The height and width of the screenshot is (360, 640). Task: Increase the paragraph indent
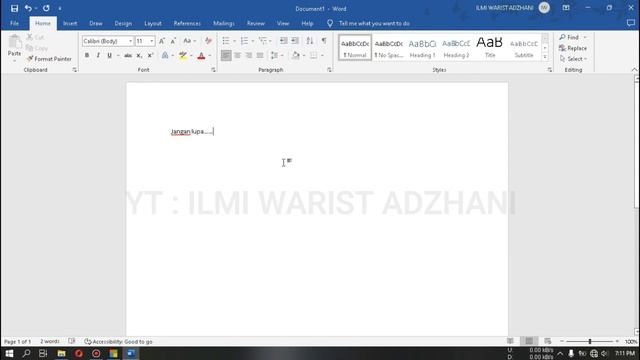click(x=295, y=40)
